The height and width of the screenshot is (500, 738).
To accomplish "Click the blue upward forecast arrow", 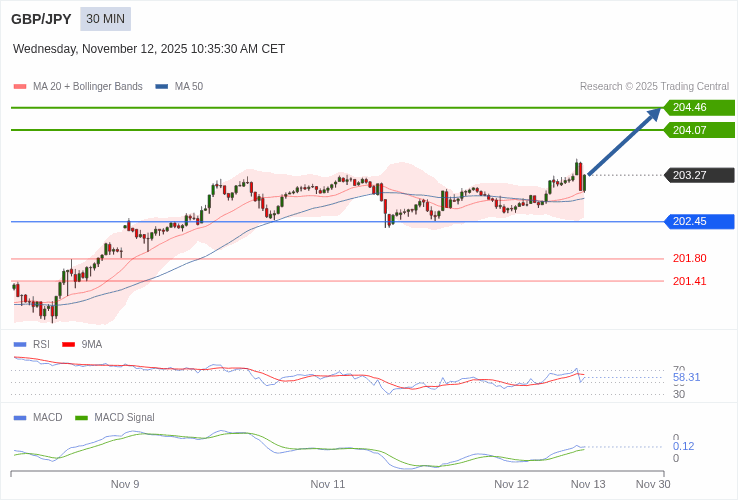I will 624,142.
